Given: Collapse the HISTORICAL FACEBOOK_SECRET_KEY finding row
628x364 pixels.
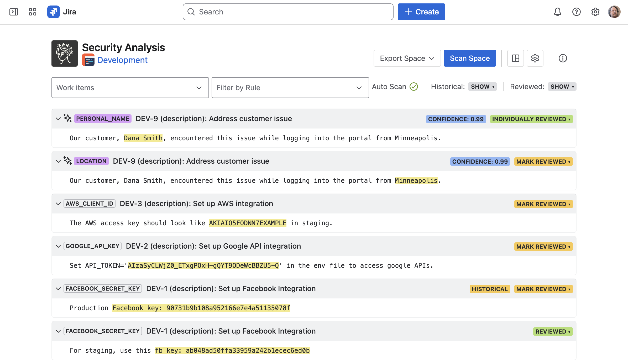Looking at the screenshot, I should (x=58, y=288).
